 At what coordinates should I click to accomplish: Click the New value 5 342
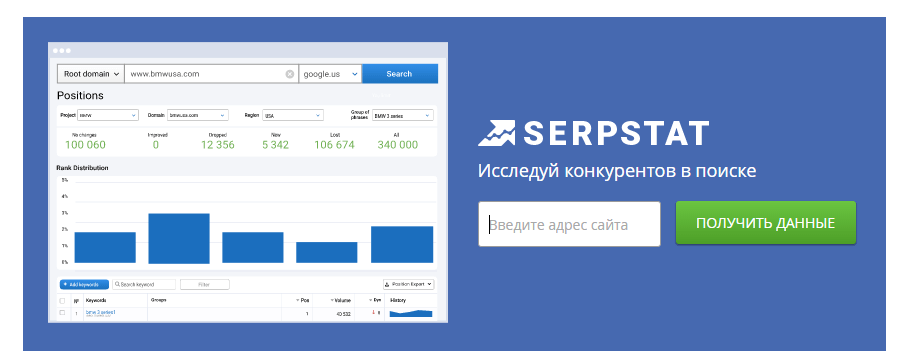point(276,145)
